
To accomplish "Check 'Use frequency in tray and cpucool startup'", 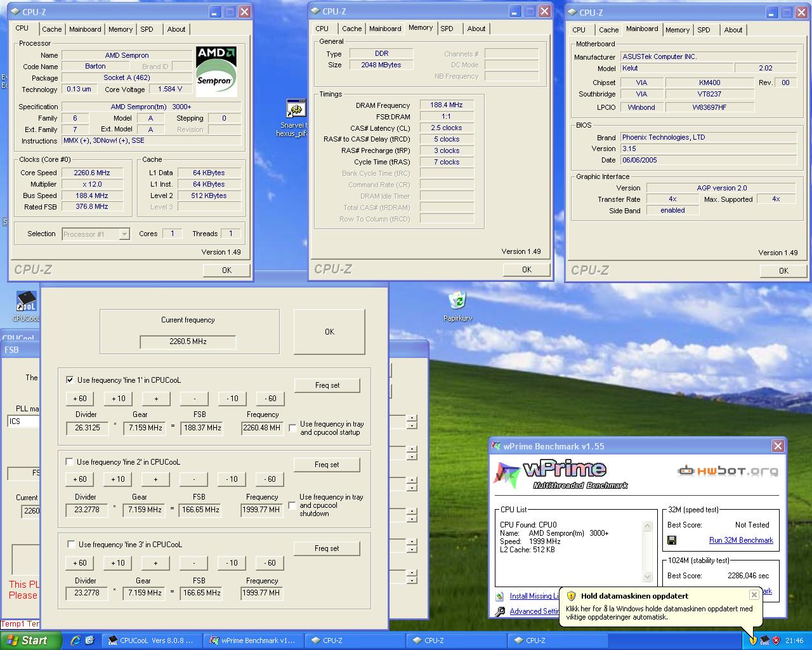I will click(292, 428).
